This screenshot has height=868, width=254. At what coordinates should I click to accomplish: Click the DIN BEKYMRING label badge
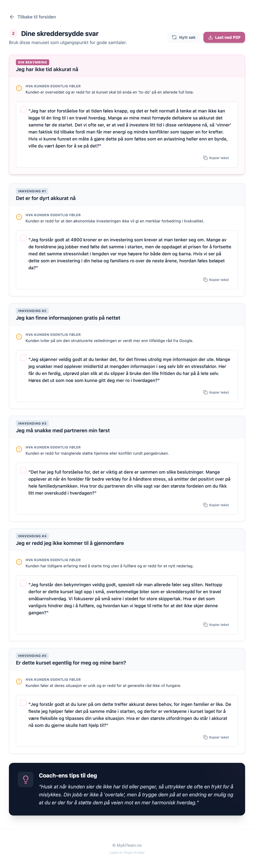(32, 62)
